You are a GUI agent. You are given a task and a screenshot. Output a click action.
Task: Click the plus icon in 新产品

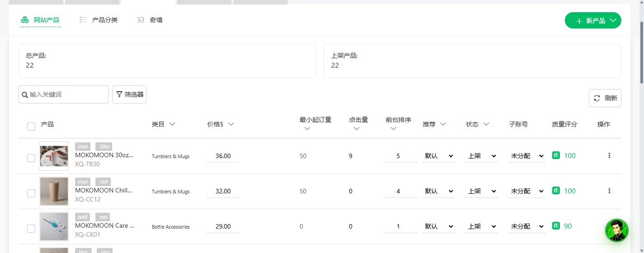click(579, 21)
